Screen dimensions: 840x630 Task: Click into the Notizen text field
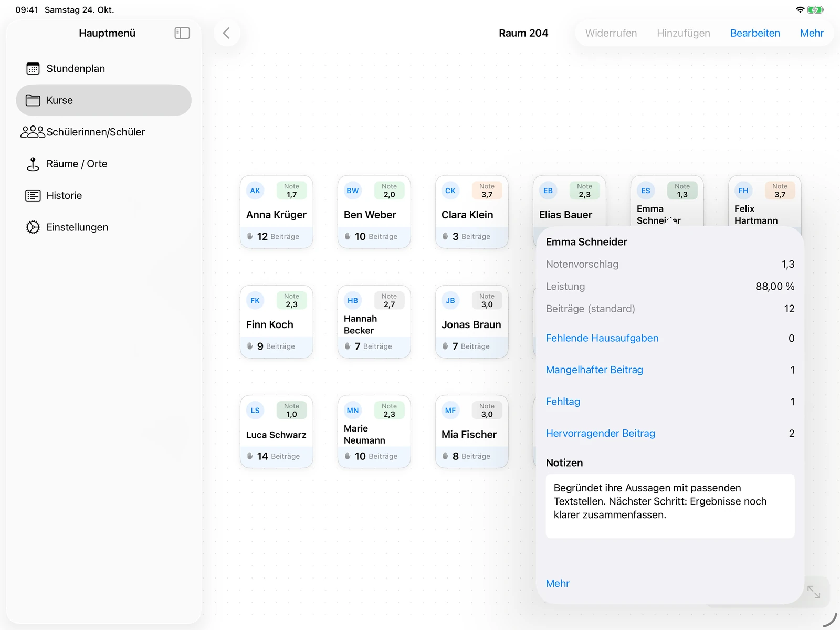pos(670,506)
